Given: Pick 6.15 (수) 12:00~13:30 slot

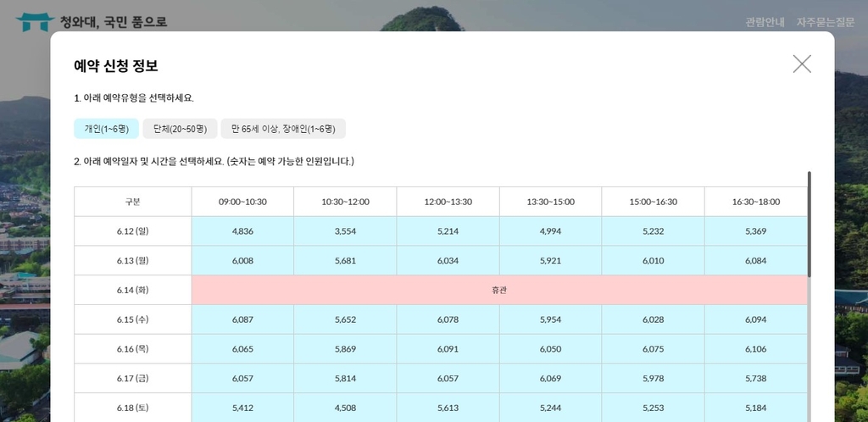Looking at the screenshot, I should pyautogui.click(x=448, y=319).
